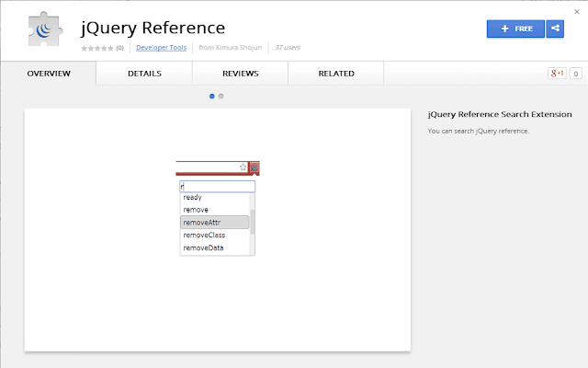Select the highlighted 'removeAttr' suggestion
The height and width of the screenshot is (368, 588).
[x=214, y=223]
